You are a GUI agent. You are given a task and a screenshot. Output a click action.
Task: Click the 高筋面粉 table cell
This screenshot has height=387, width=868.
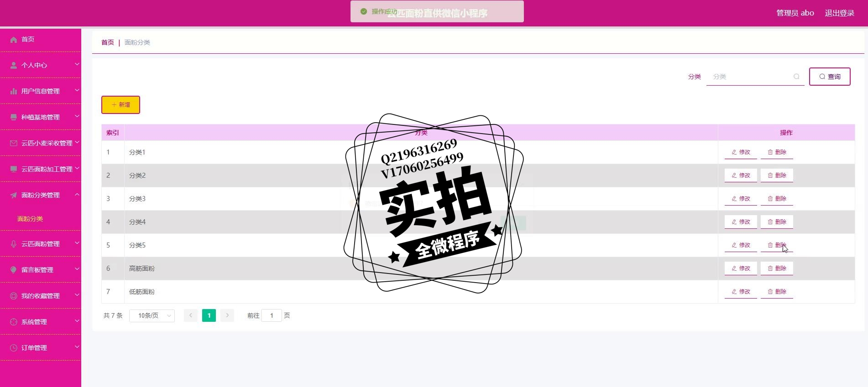(421, 268)
